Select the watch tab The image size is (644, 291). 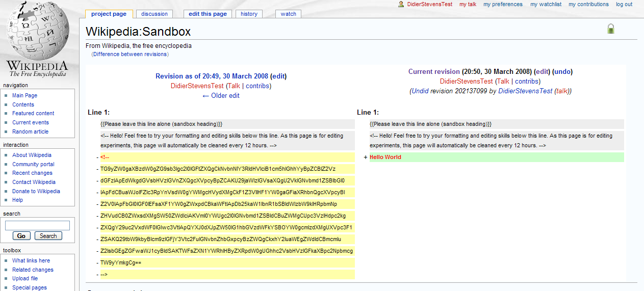click(x=288, y=14)
